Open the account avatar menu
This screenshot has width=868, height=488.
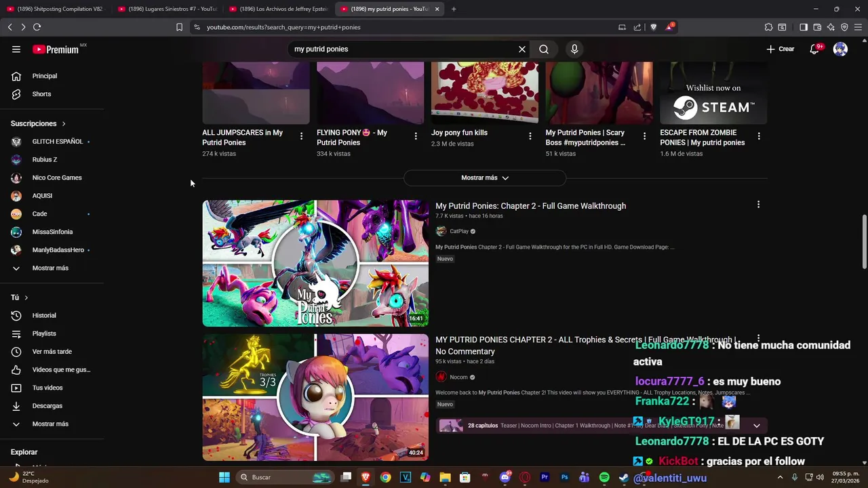point(840,49)
